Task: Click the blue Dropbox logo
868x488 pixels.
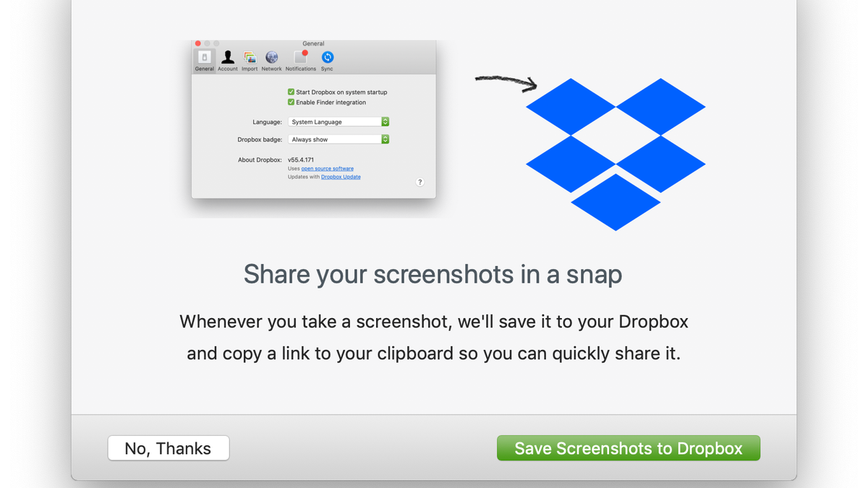Action: (616, 155)
